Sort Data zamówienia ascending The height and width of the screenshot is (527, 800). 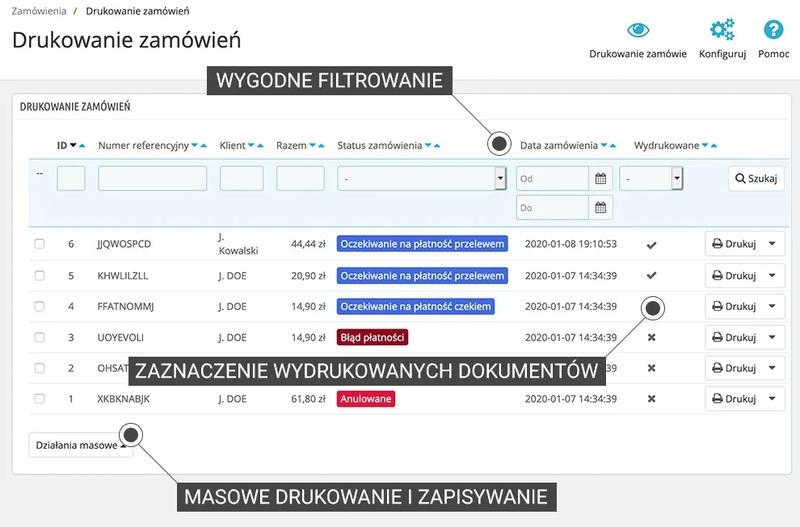pyautogui.click(x=613, y=145)
